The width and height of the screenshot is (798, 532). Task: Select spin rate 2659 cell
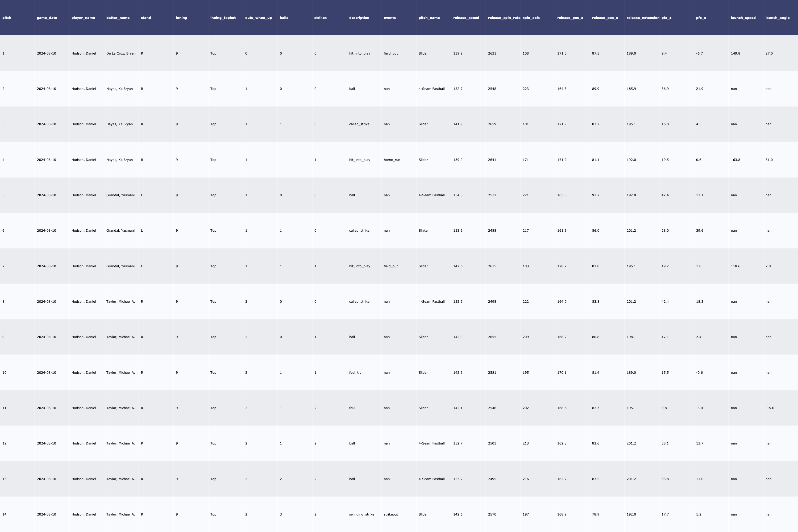tap(492, 124)
